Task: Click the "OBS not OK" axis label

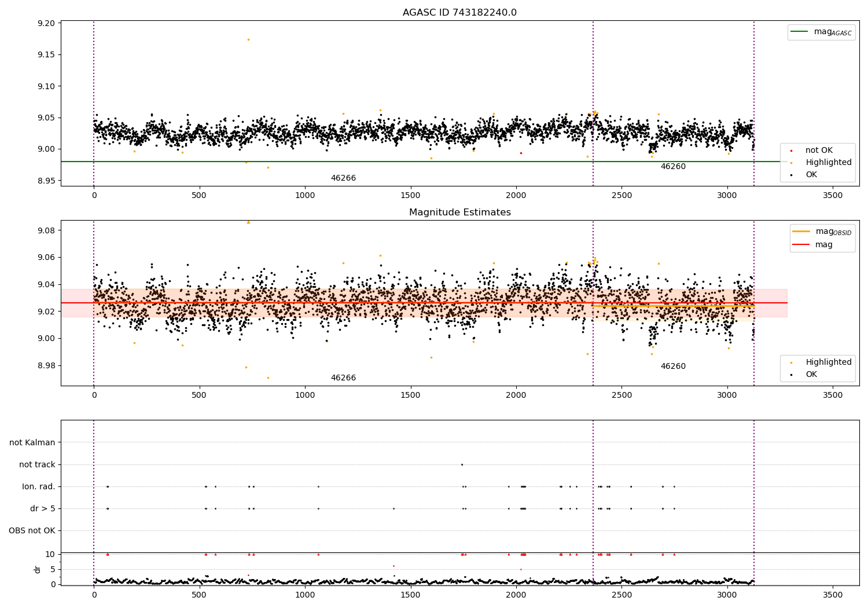Action: point(32,531)
